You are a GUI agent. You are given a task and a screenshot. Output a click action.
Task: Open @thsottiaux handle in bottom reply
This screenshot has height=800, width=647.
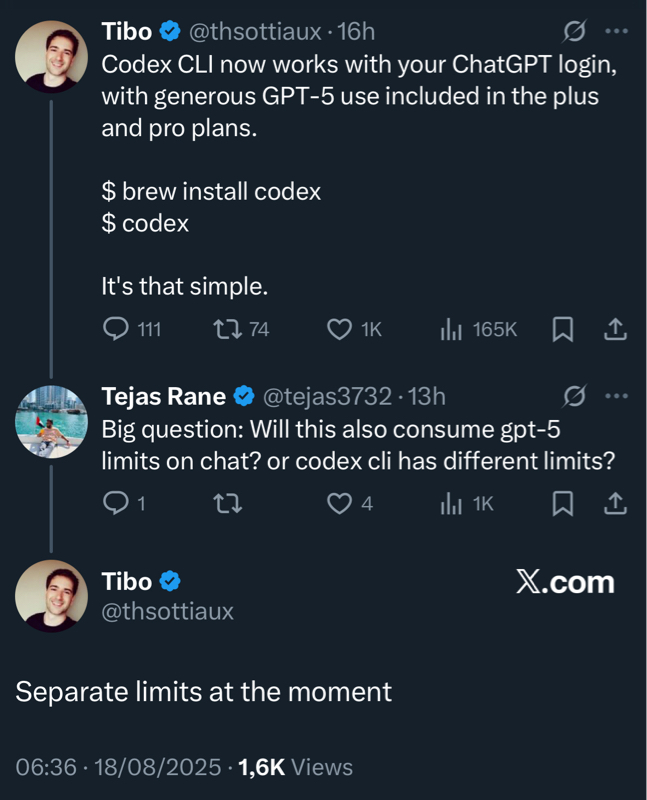(x=167, y=611)
